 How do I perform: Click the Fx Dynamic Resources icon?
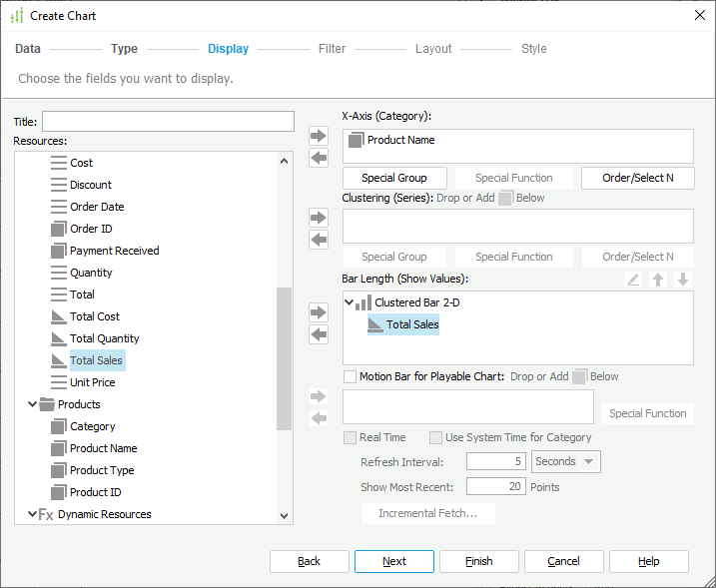[46, 514]
